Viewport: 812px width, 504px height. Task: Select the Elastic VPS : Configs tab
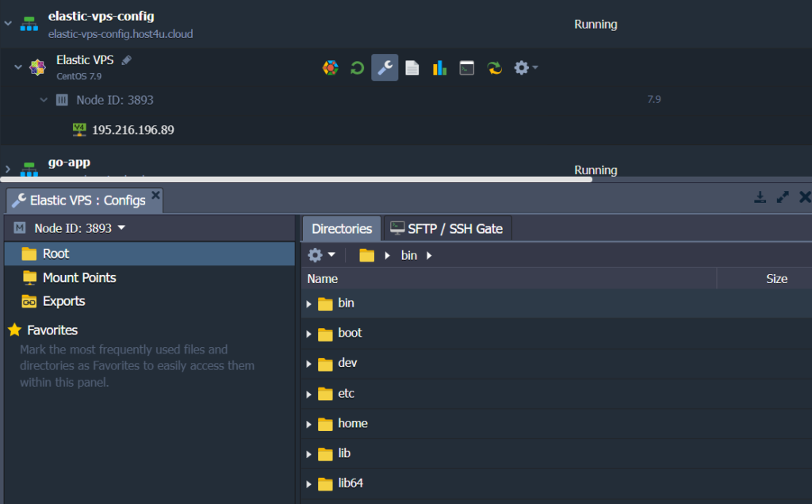pos(85,200)
